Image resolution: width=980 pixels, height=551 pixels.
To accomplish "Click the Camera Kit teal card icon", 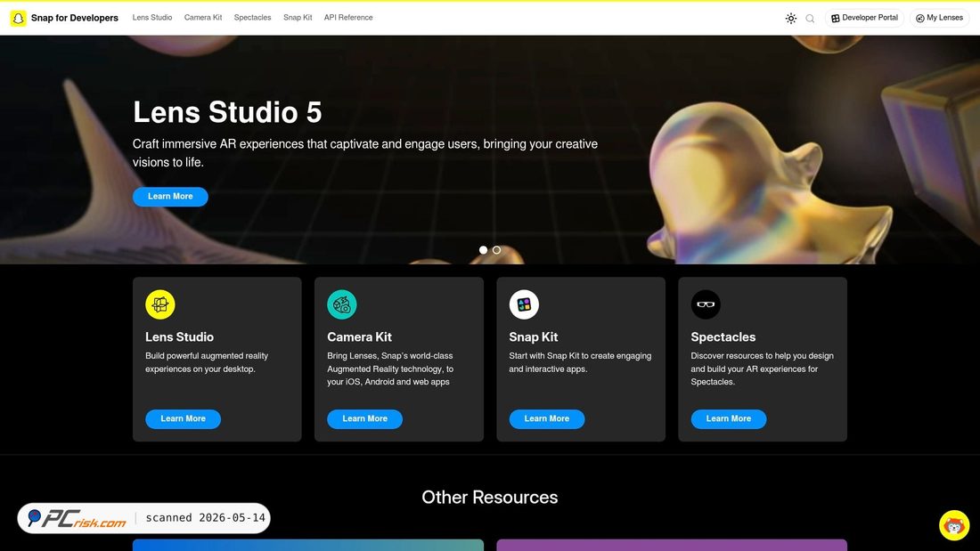I will (342, 304).
